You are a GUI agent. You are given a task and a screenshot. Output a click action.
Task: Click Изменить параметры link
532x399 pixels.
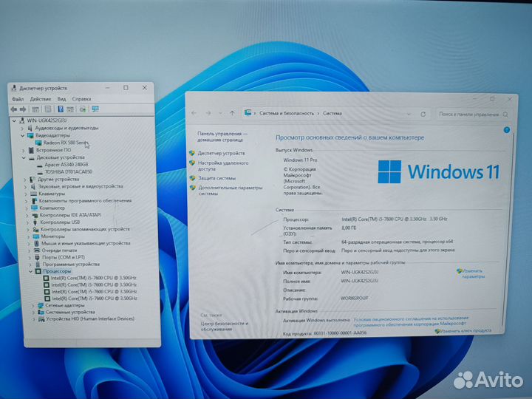click(473, 273)
